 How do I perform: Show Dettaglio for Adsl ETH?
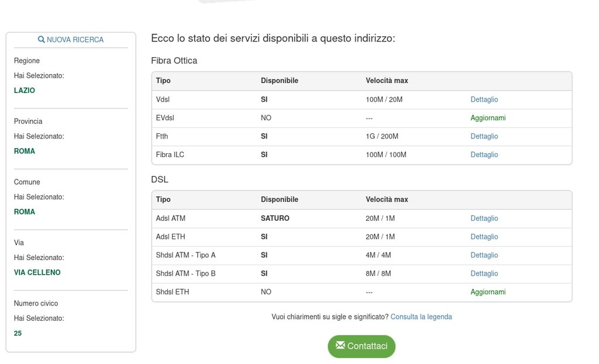tap(484, 237)
